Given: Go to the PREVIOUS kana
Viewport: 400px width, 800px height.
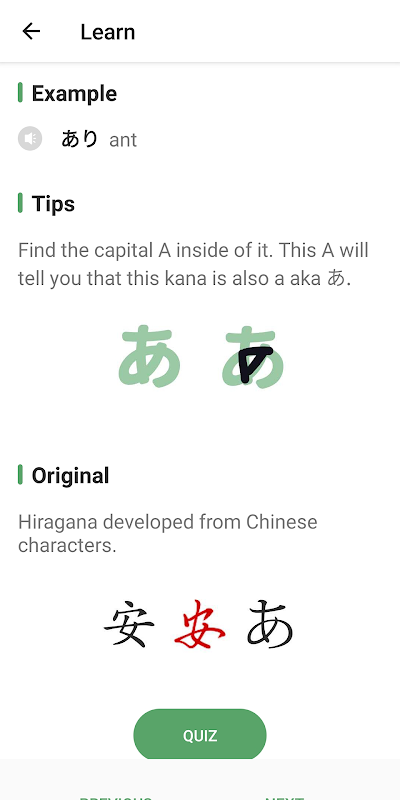Looking at the screenshot, I should pos(116,797).
